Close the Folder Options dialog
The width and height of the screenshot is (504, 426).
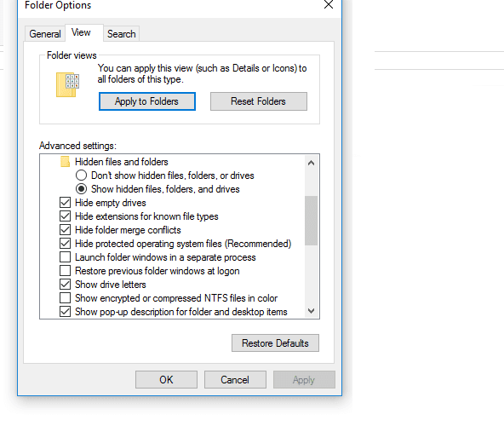(x=328, y=4)
